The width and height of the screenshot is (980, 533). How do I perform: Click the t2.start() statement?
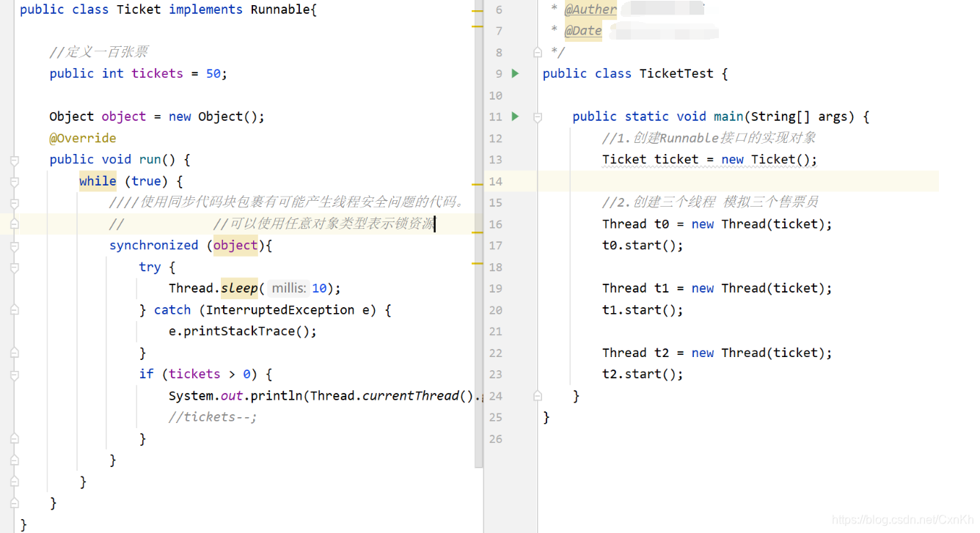tap(643, 374)
